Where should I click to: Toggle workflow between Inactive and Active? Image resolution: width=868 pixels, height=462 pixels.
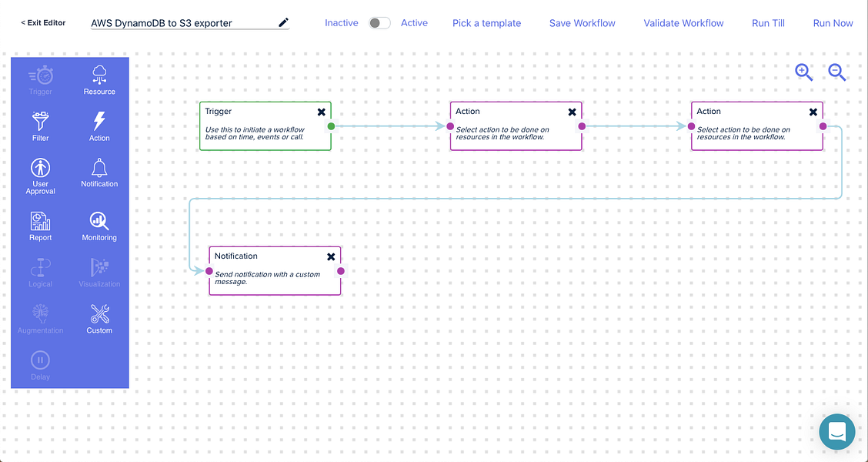point(380,22)
